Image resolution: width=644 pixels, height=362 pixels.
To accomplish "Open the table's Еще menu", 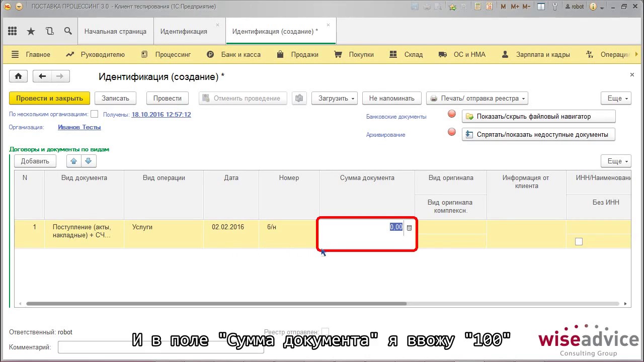I will (x=616, y=161).
